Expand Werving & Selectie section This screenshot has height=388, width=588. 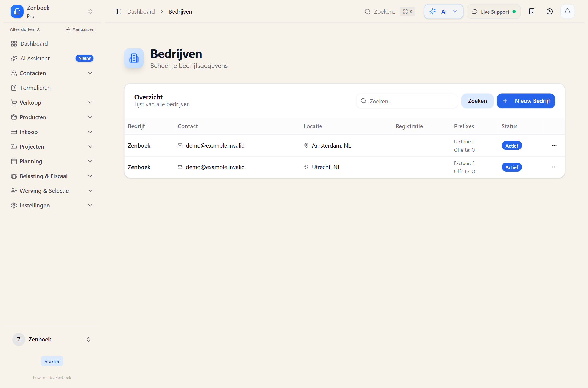coord(52,191)
